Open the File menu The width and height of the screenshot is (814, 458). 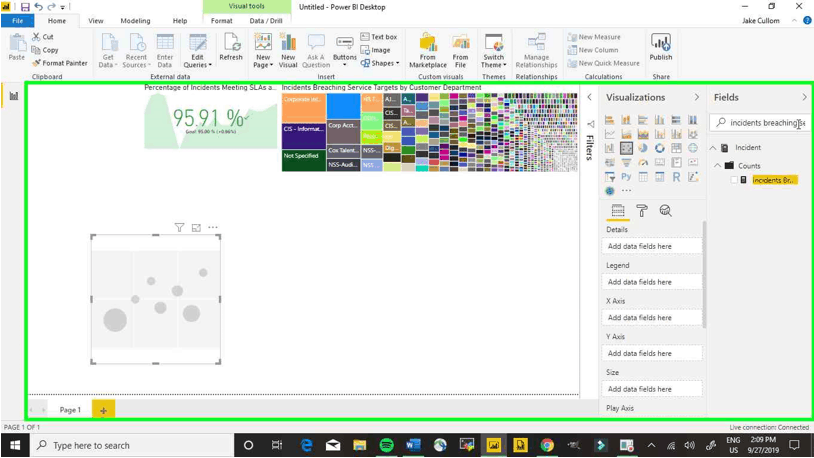18,21
